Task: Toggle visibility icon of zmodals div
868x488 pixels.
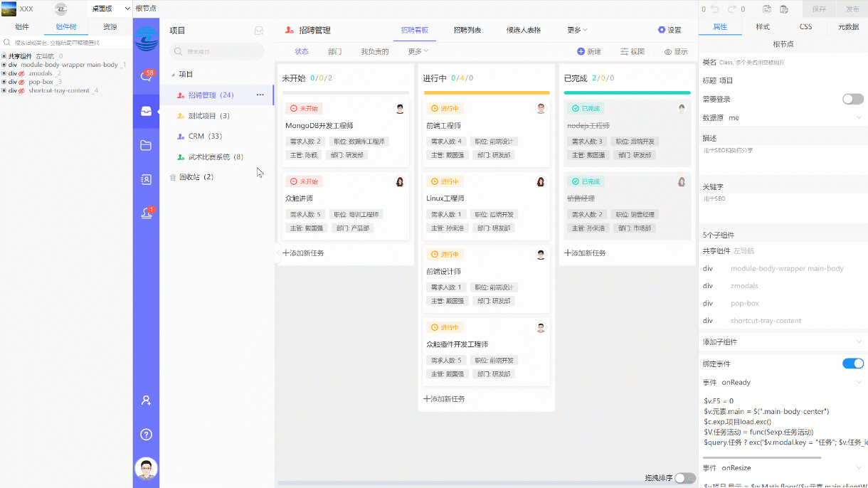Action: [22, 73]
